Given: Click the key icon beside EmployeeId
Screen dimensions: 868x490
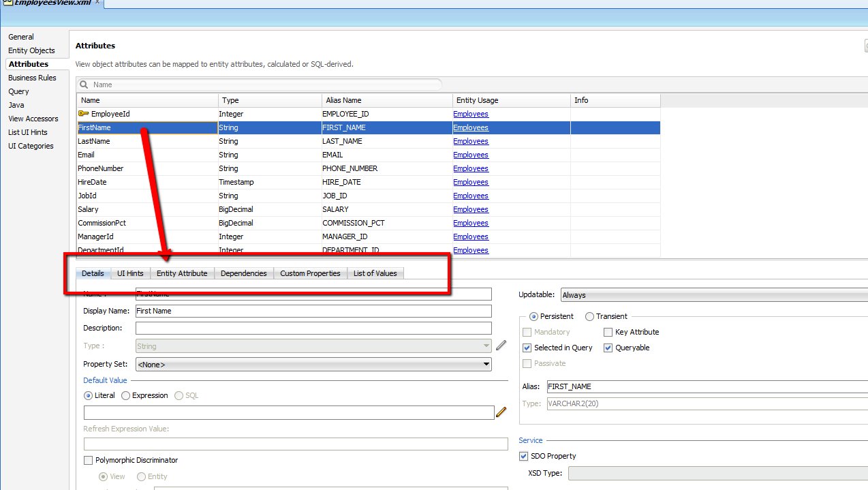Looking at the screenshot, I should tap(83, 114).
